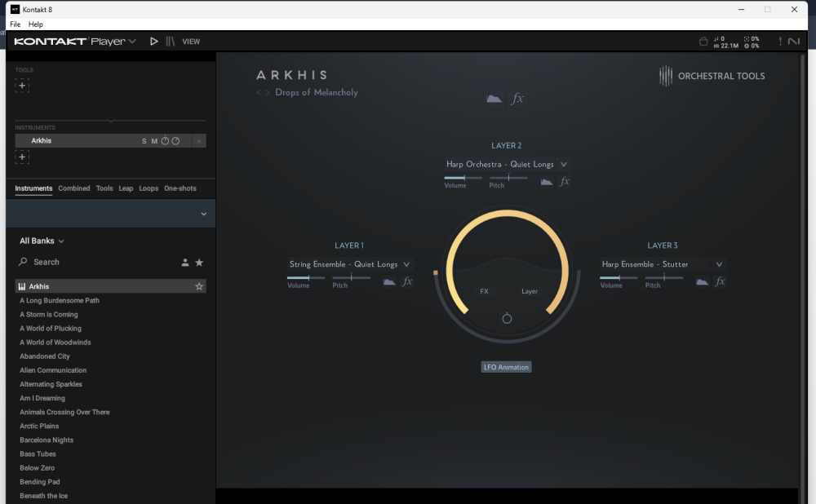816x504 pixels.
Task: Open the Drops of Melancholy preset name
Action: [x=317, y=92]
